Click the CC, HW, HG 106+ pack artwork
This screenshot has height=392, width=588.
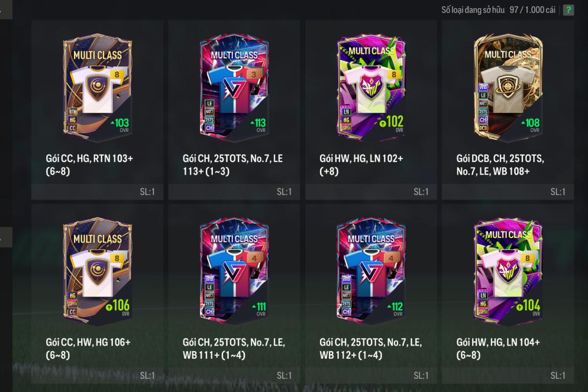(97, 271)
